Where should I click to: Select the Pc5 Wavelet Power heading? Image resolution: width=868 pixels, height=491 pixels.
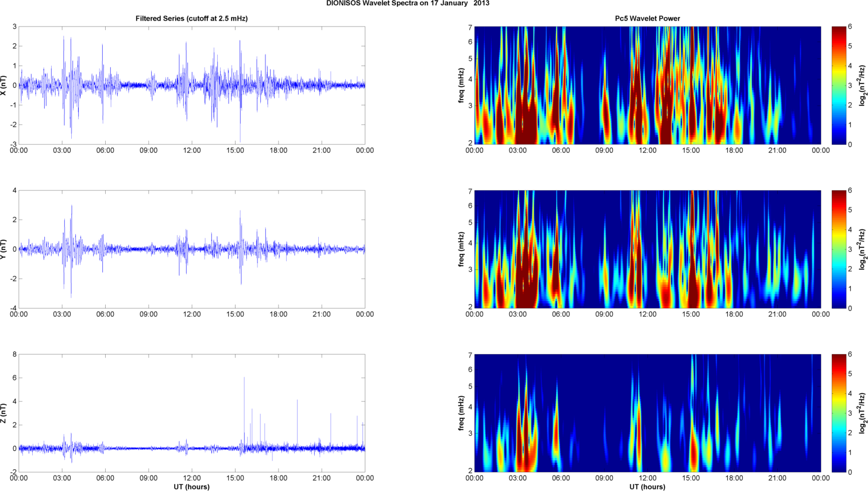(647, 18)
